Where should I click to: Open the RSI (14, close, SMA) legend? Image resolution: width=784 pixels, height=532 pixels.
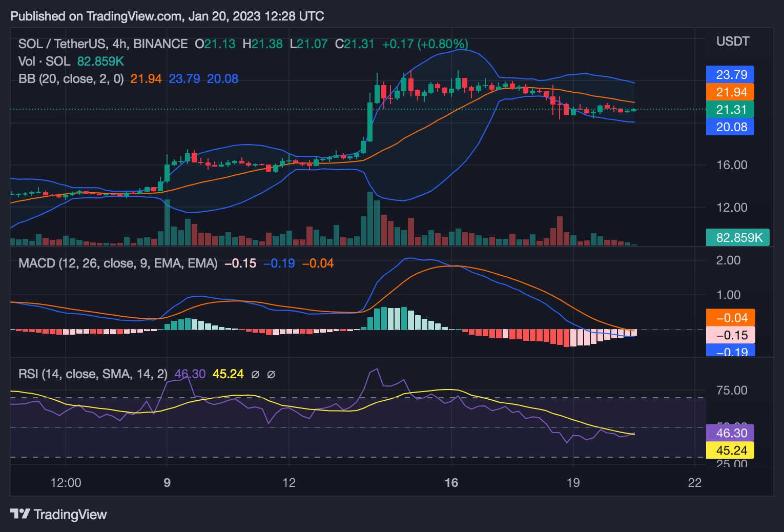[93, 374]
